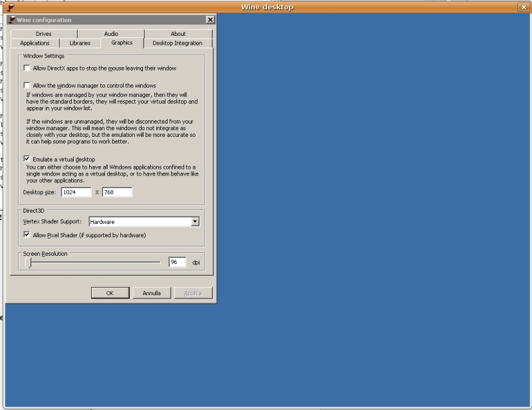This screenshot has width=532, height=410.
Task: Click the desktop height field 768
Action: [117, 192]
